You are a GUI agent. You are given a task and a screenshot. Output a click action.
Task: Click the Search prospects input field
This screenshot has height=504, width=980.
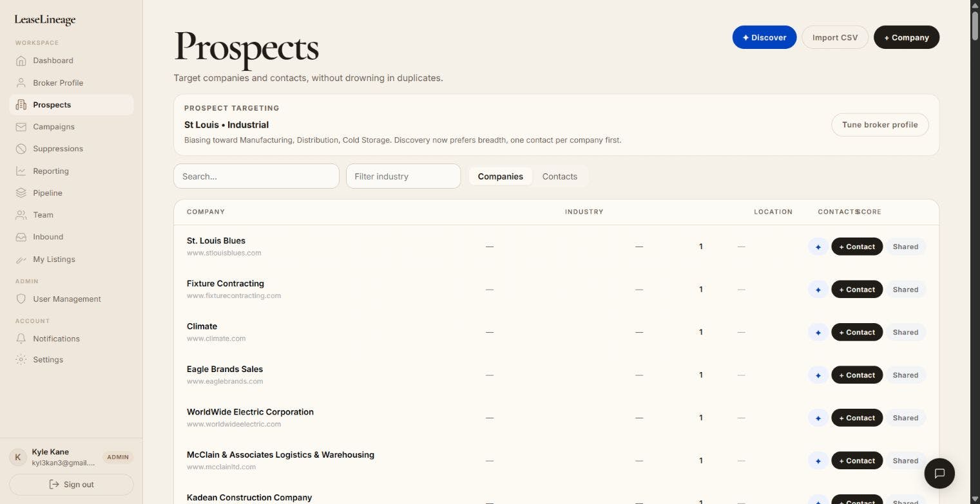click(256, 176)
